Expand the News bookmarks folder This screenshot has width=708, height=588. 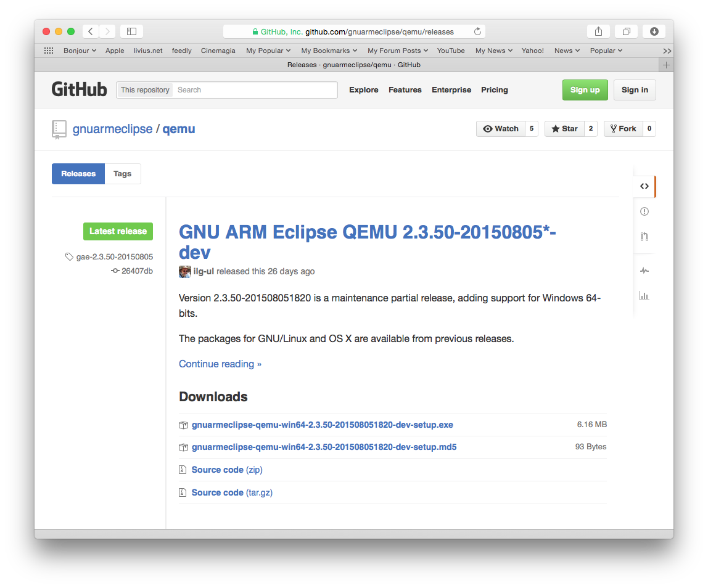[x=567, y=51]
